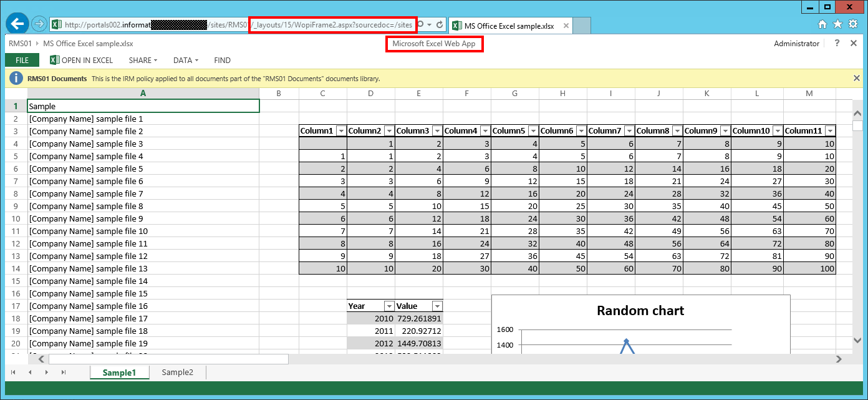
Task: Expand the DATA menu
Action: [x=186, y=61]
